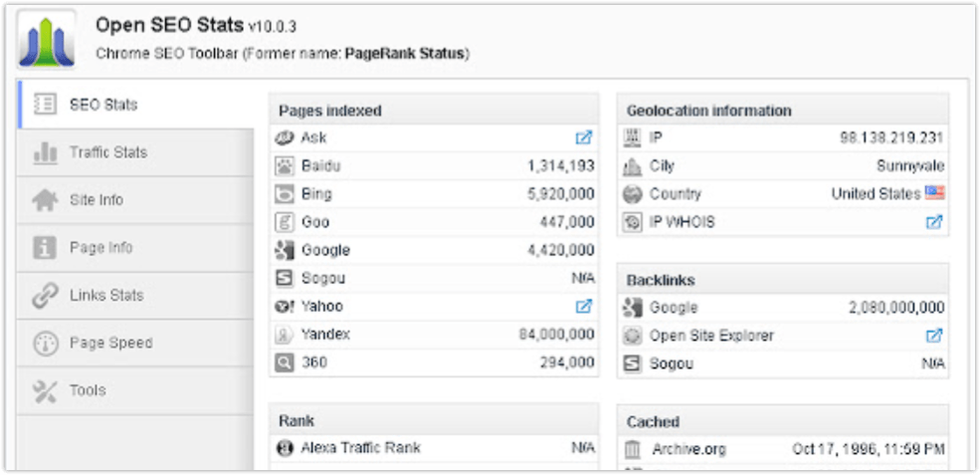Image resolution: width=980 pixels, height=475 pixels.
Task: Click the Open Site Explorer gear icon
Action: pyautogui.click(x=633, y=336)
